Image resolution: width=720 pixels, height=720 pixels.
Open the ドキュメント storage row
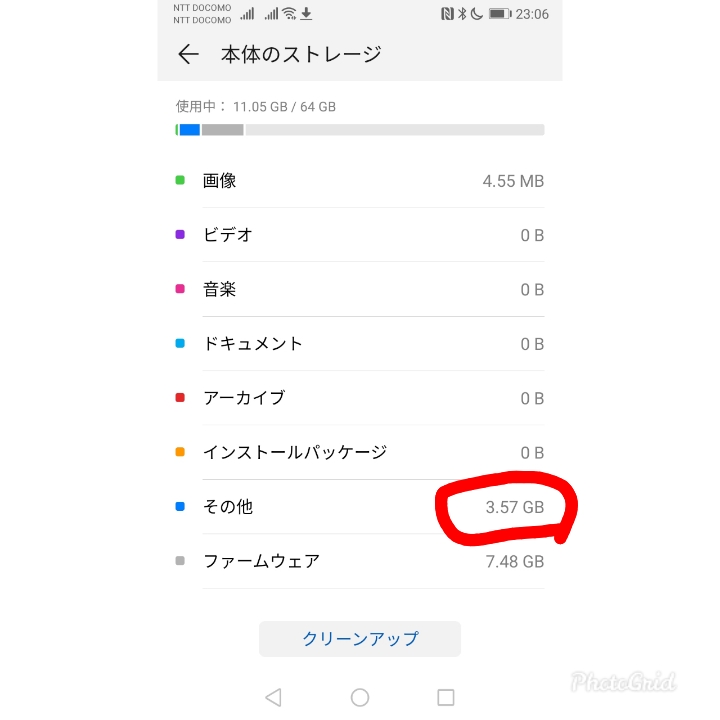coord(360,344)
